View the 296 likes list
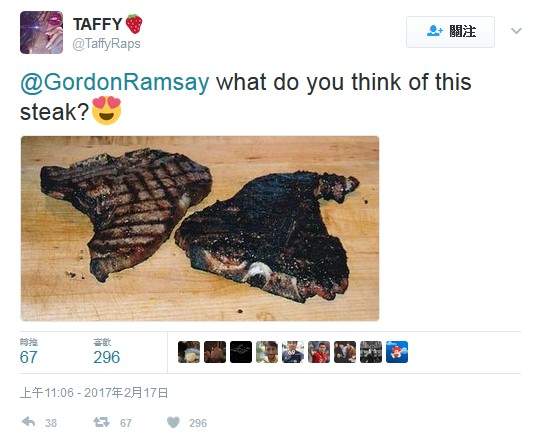Viewport: 539px width, 448px height. tap(107, 351)
